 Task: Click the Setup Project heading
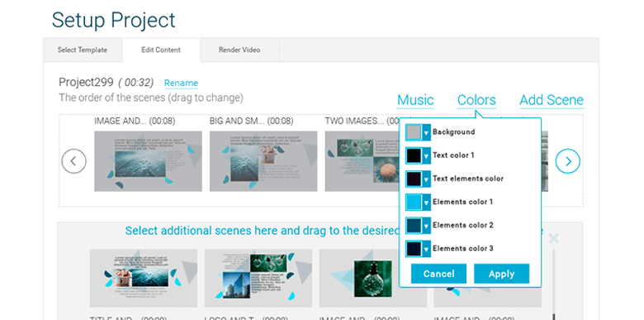[x=113, y=20]
